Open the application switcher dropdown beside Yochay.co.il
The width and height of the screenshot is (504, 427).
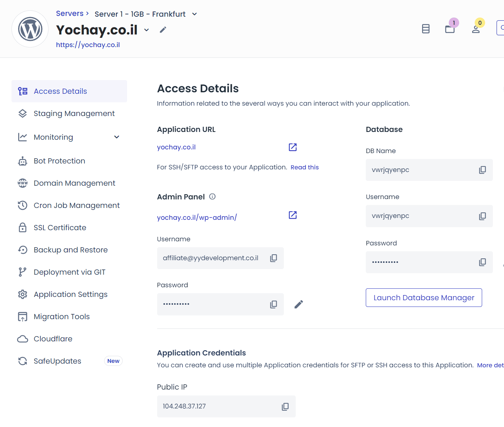(147, 30)
